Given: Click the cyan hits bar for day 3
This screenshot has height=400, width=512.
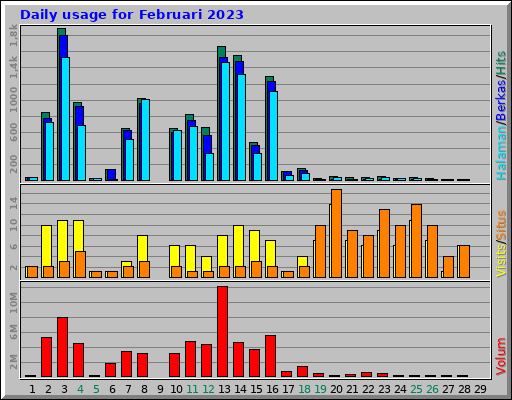Looking at the screenshot, I should [66, 119].
